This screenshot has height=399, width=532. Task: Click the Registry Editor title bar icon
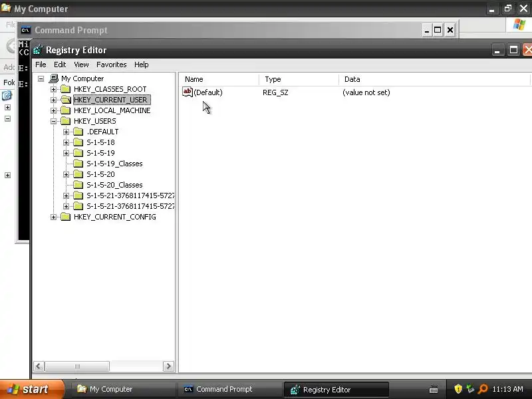37,50
